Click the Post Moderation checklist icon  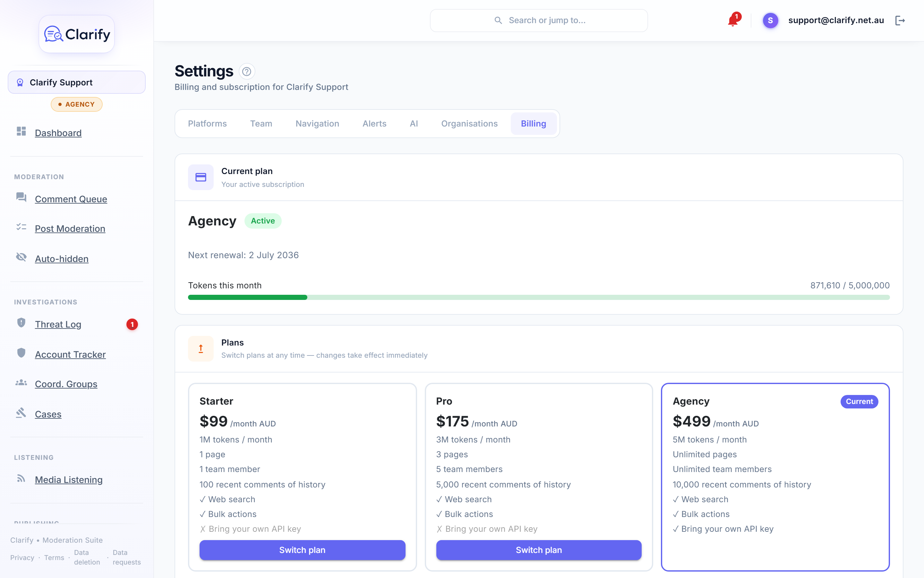pyautogui.click(x=21, y=227)
